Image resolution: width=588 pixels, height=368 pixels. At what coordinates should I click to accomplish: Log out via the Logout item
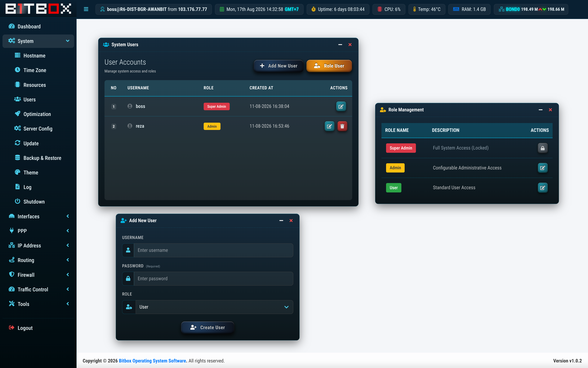(38, 328)
